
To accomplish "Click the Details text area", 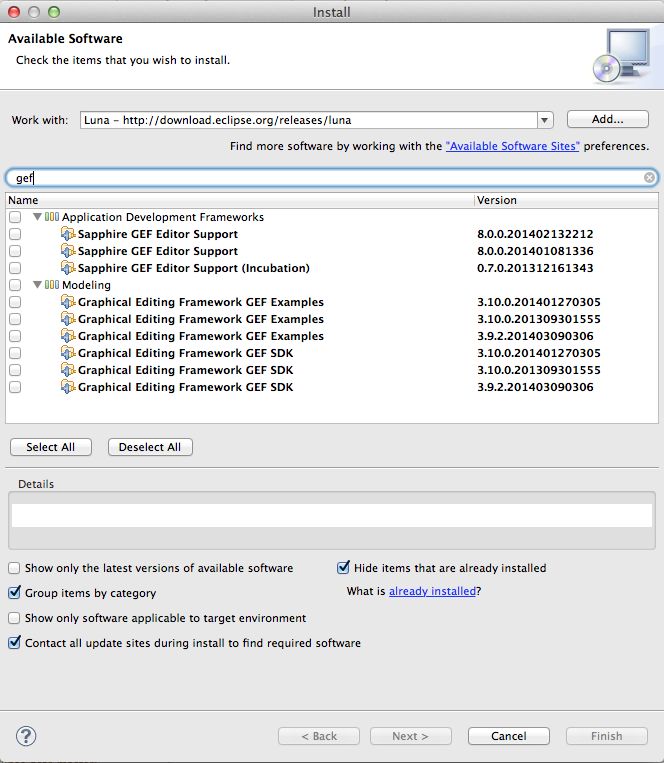I will (x=332, y=515).
